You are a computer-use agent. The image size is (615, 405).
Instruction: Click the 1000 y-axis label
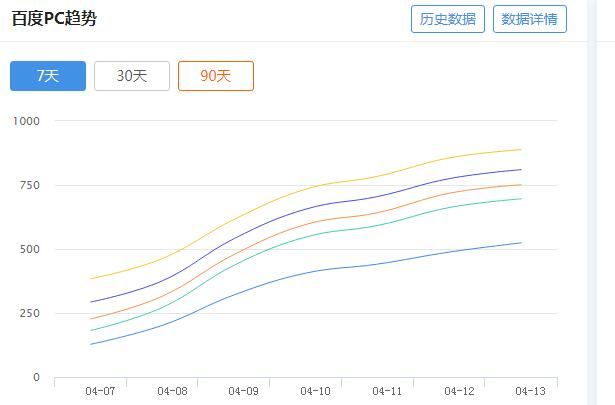coord(26,121)
